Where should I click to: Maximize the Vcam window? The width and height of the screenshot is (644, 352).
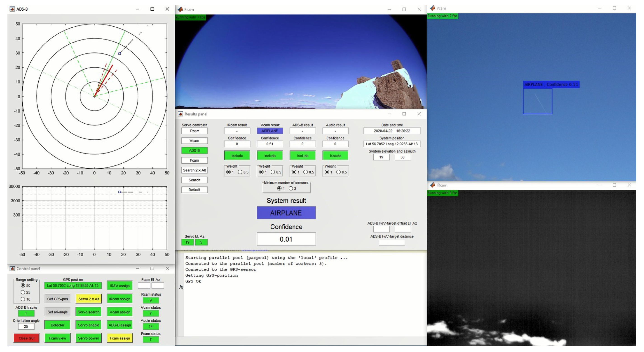(x=614, y=8)
